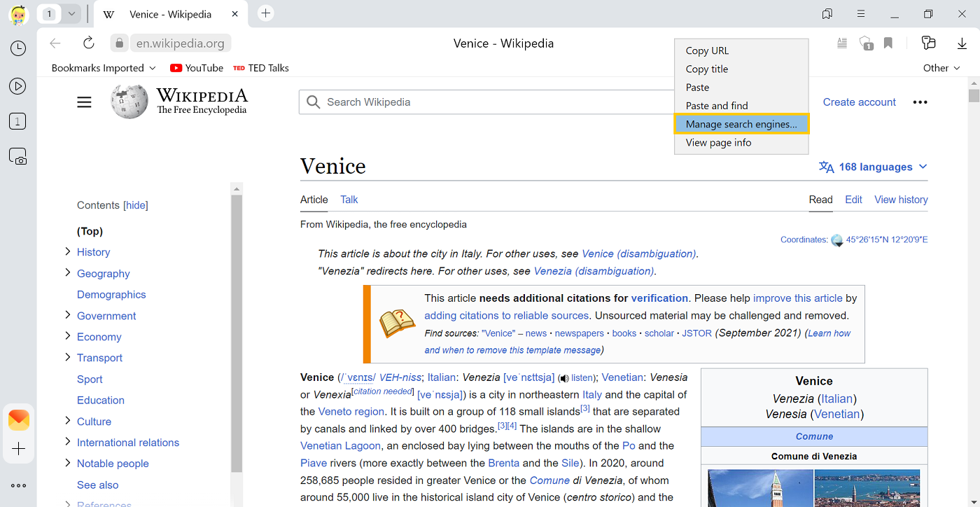Open Wikipedia hamburger main menu
Image resolution: width=980 pixels, height=507 pixels.
tap(84, 102)
